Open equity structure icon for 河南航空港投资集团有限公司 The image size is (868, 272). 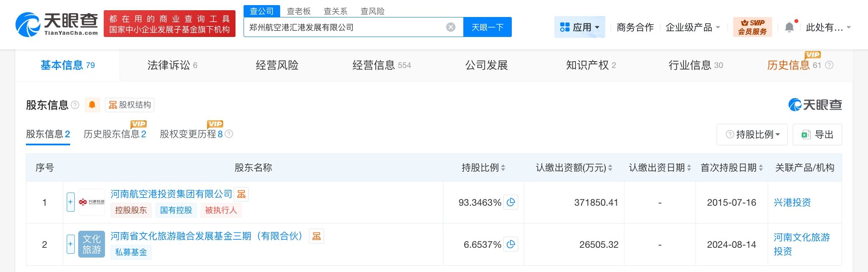point(241,194)
